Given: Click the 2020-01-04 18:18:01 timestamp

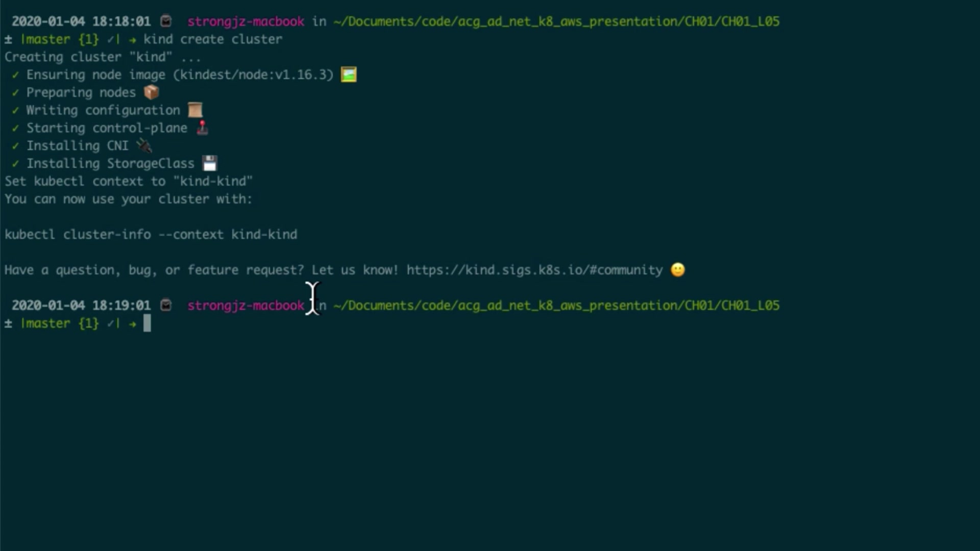Looking at the screenshot, I should coord(81,21).
